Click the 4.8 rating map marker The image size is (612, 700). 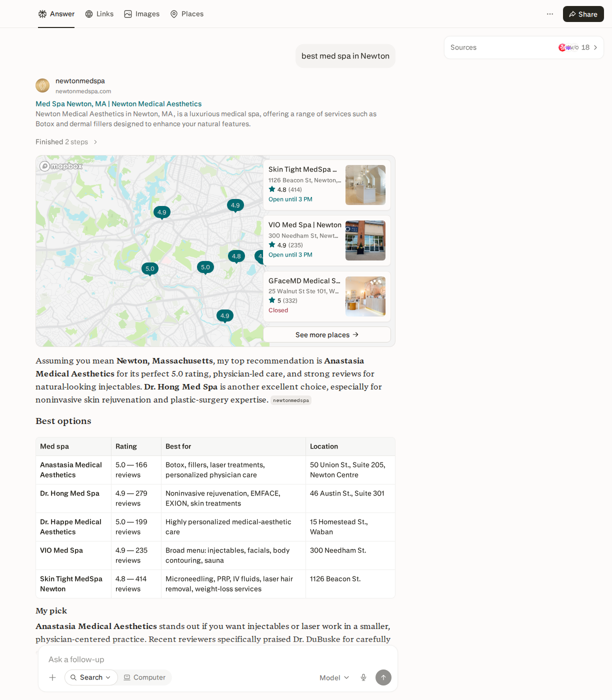click(x=236, y=256)
